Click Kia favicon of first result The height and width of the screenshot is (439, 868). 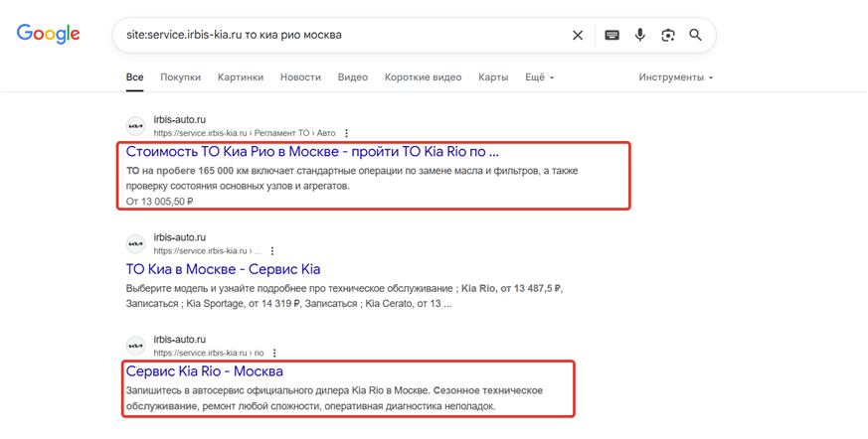point(135,125)
